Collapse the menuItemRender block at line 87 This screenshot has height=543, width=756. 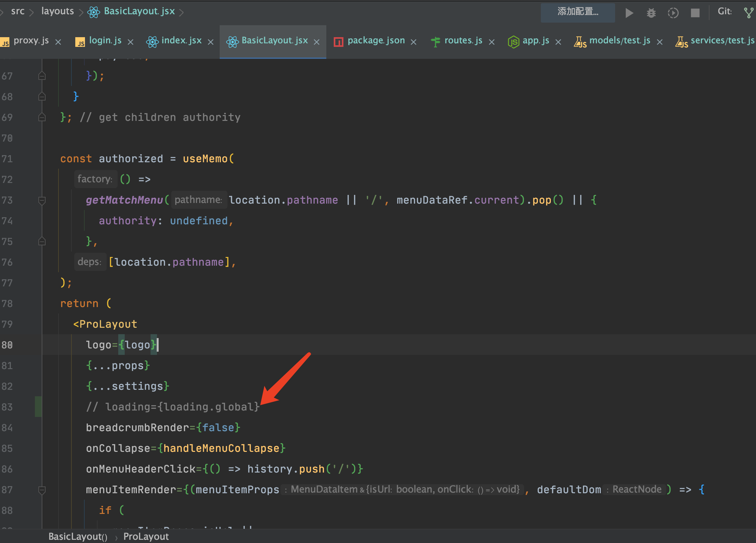coord(42,490)
